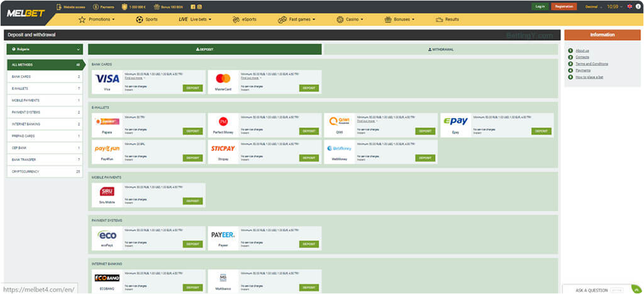Select Mobile Payments category in sidebar
644x294 pixels.
pyautogui.click(x=45, y=100)
